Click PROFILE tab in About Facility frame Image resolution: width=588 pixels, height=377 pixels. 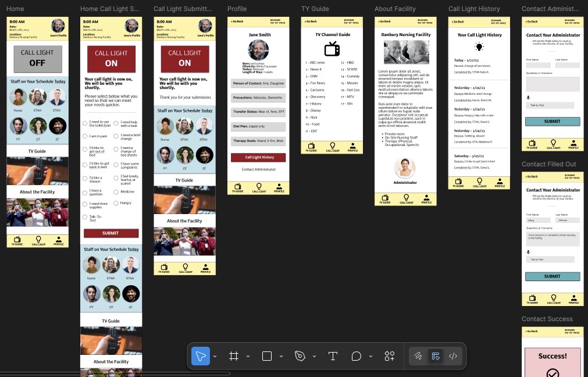(426, 200)
